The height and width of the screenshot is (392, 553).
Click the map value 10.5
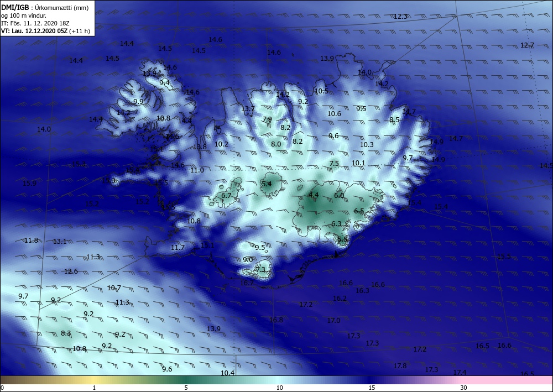click(321, 91)
